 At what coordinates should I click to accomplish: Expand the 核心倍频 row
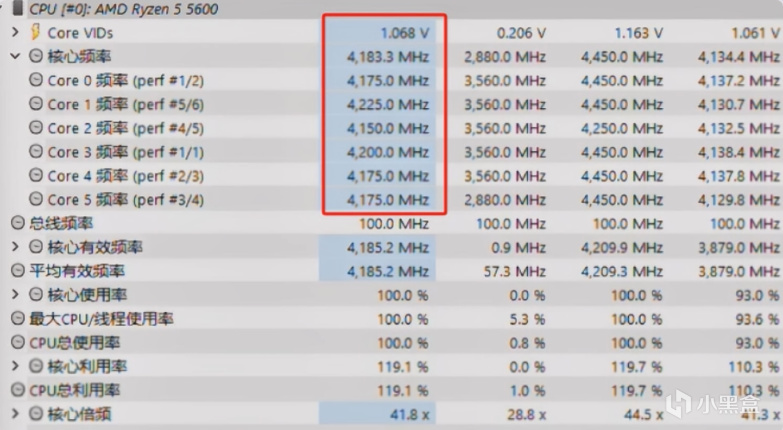pyautogui.click(x=15, y=413)
